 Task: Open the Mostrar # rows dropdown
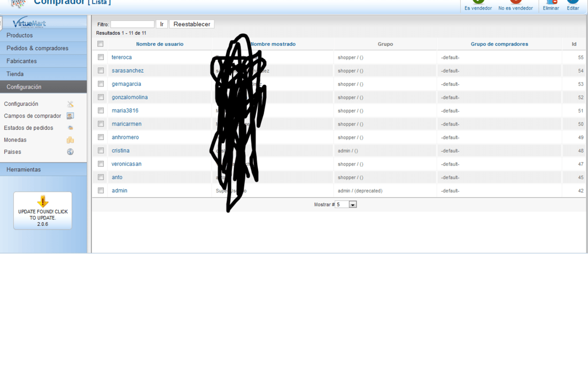[345, 205]
